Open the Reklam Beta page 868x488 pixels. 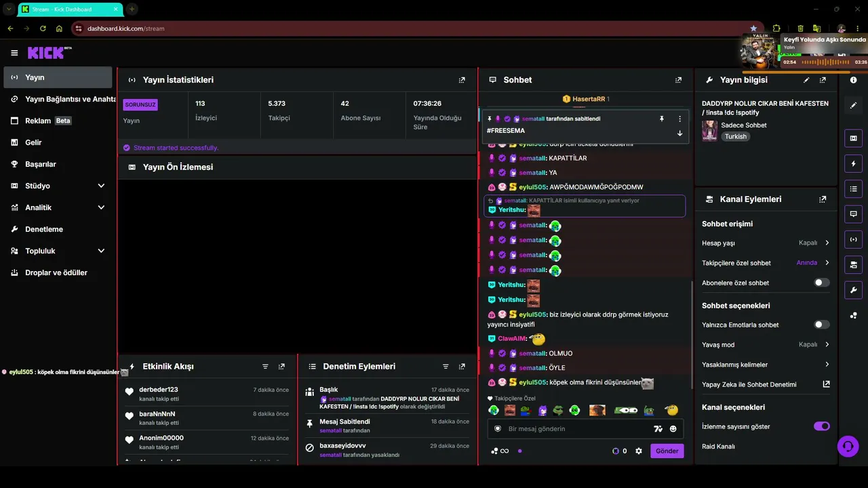58,121
